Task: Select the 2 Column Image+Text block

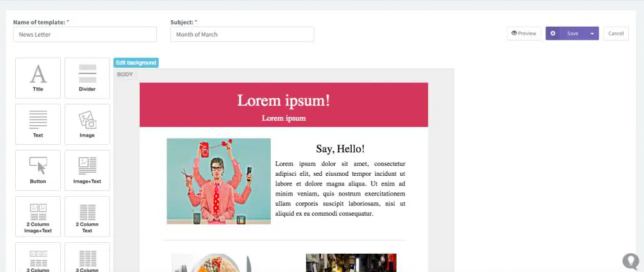Action: pos(38,216)
